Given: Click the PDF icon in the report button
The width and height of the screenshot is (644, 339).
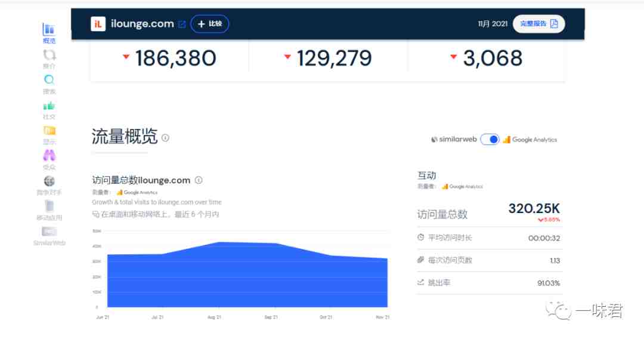Looking at the screenshot, I should point(554,24).
